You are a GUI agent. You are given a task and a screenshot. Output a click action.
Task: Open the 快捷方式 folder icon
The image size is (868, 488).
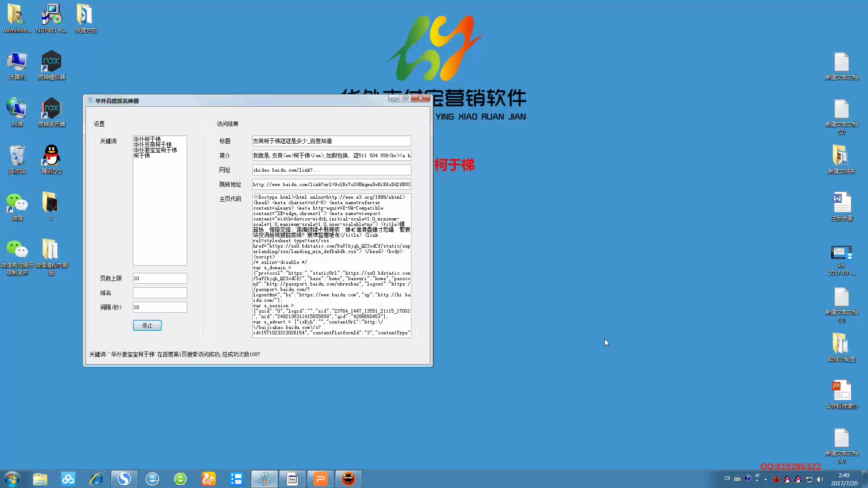tap(85, 18)
